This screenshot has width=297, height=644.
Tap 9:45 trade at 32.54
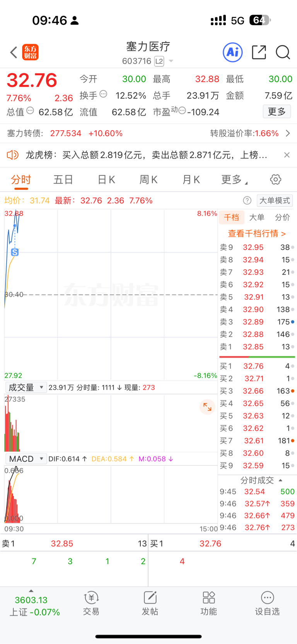pyautogui.click(x=257, y=492)
